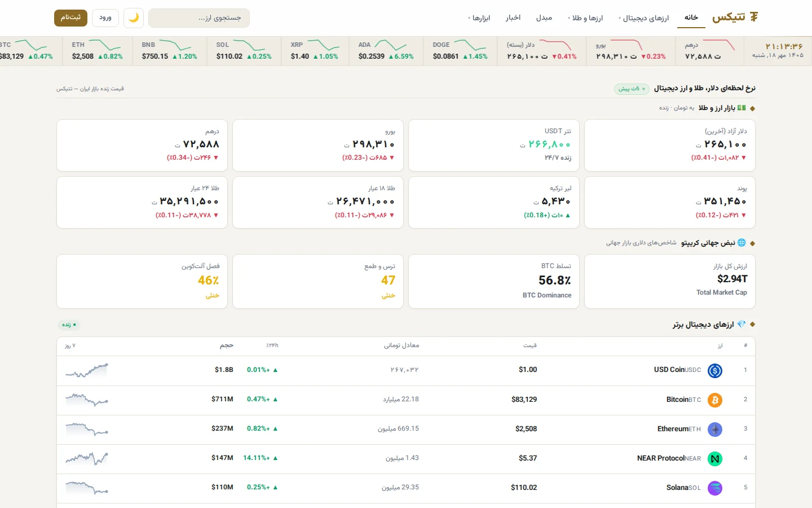The height and width of the screenshot is (508, 812).
Task: Open the ابزارها dropdown in the navbar
Action: tap(479, 18)
